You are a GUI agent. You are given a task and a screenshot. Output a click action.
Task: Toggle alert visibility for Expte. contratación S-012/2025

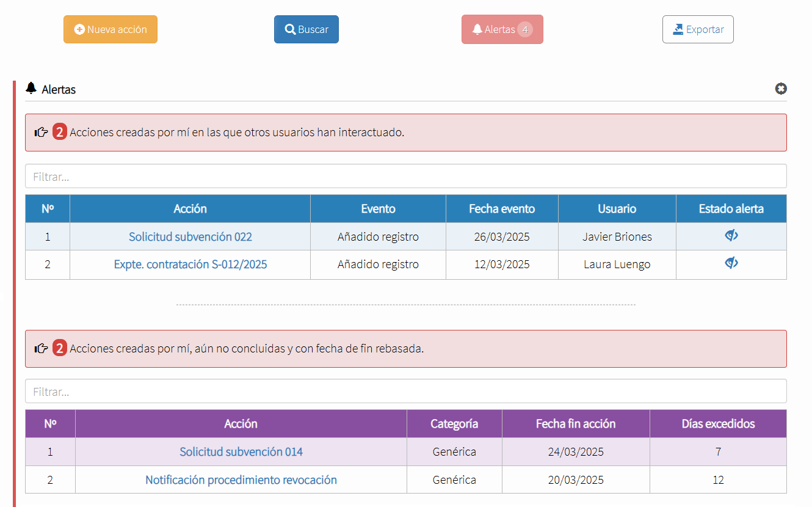tap(731, 263)
